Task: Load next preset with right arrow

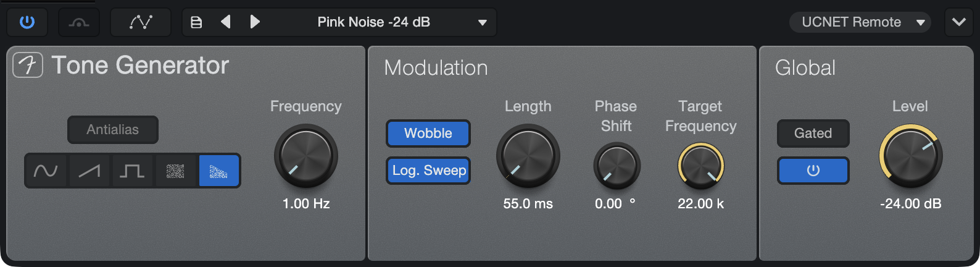Action: coord(254,22)
